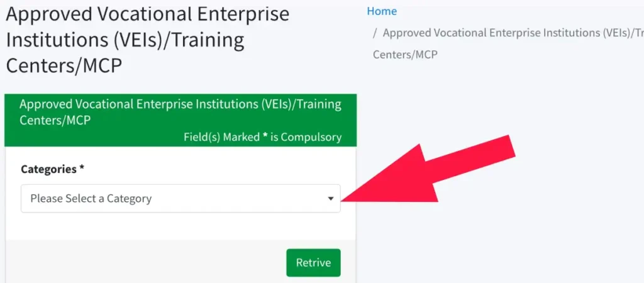The height and width of the screenshot is (283, 644).
Task: Go to the Home breadcrumb link
Action: [382, 11]
